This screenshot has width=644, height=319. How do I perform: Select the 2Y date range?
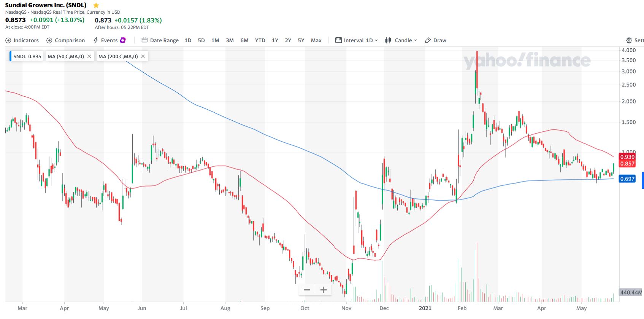pyautogui.click(x=288, y=40)
